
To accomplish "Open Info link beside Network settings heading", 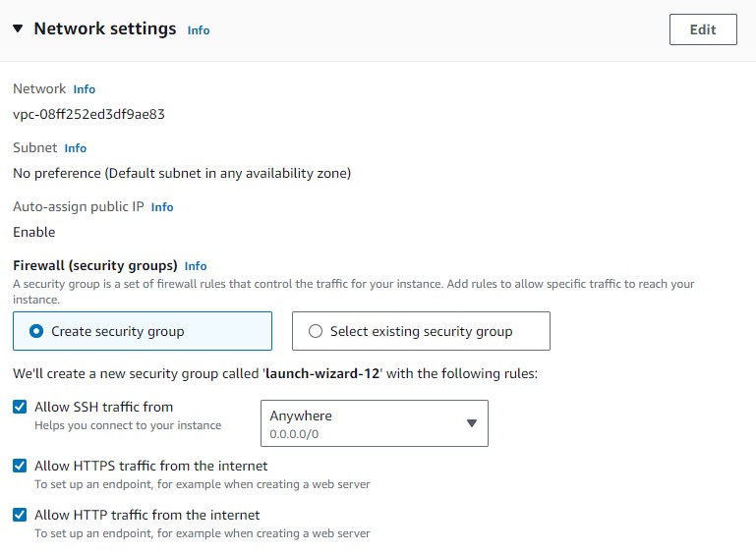I will (x=199, y=30).
